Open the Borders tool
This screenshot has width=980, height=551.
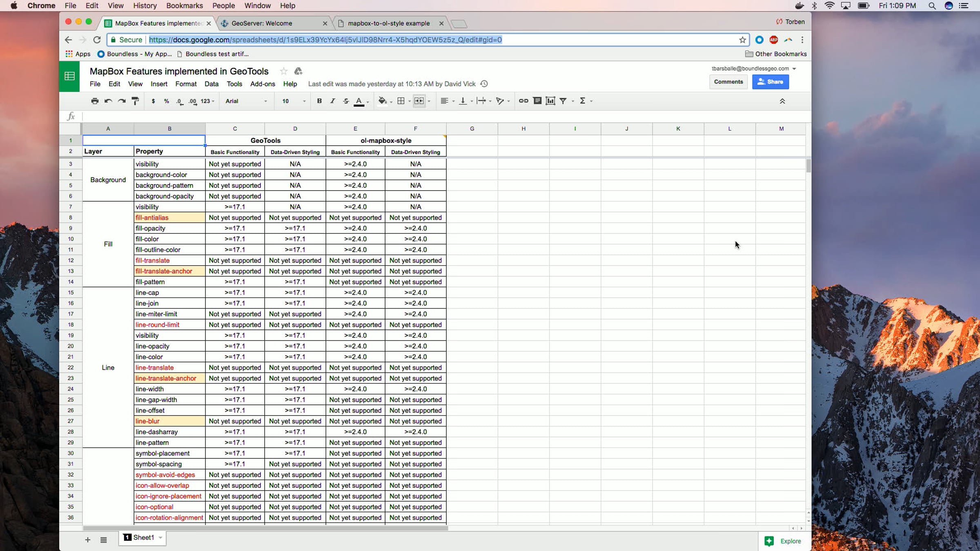tap(401, 101)
